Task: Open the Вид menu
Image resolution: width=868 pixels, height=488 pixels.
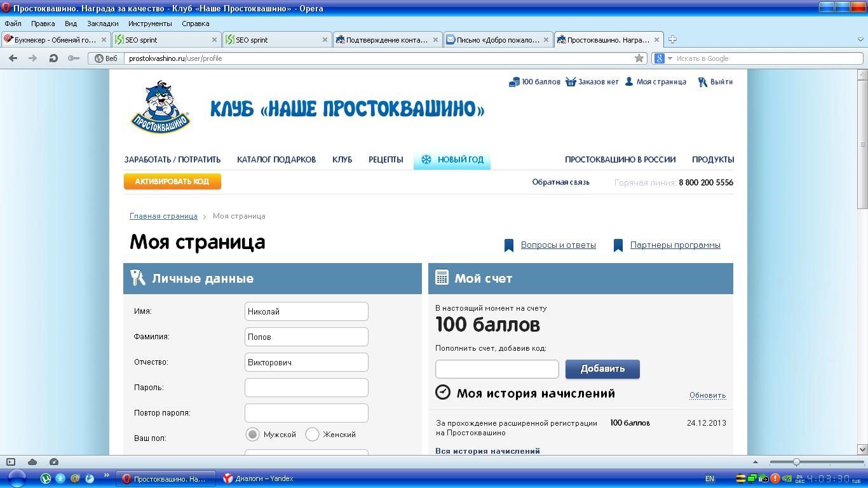Action: (71, 24)
